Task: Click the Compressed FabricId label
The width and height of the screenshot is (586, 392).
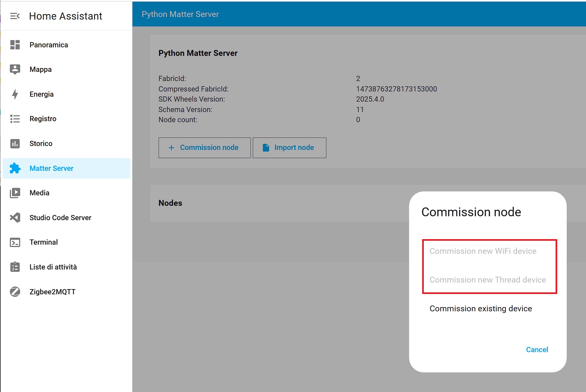Action: point(194,89)
